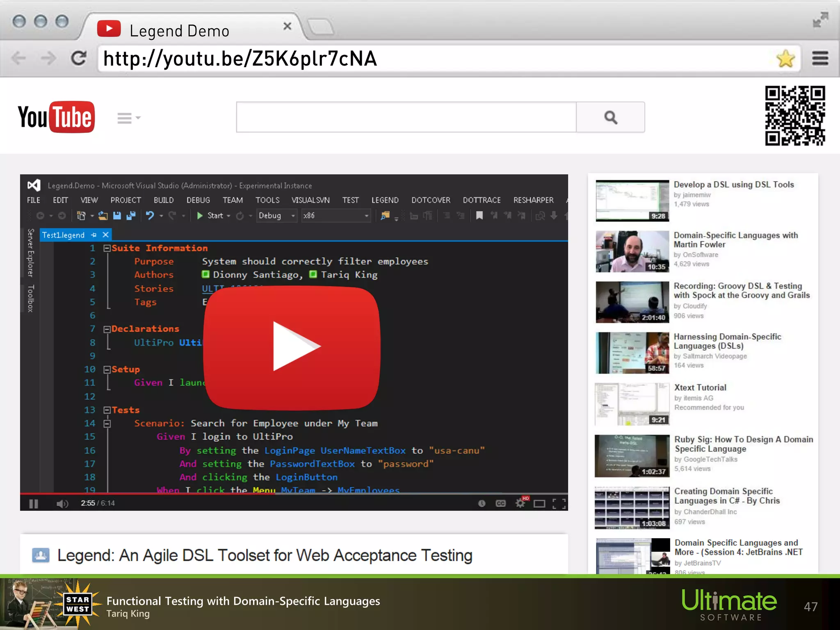Click the channel avatar beside video title

[x=41, y=555]
